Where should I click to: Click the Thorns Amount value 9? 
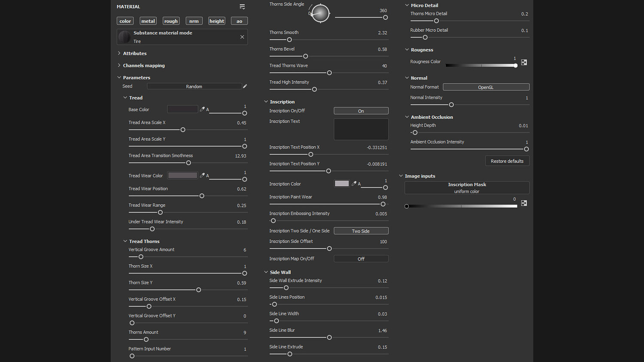click(x=245, y=332)
